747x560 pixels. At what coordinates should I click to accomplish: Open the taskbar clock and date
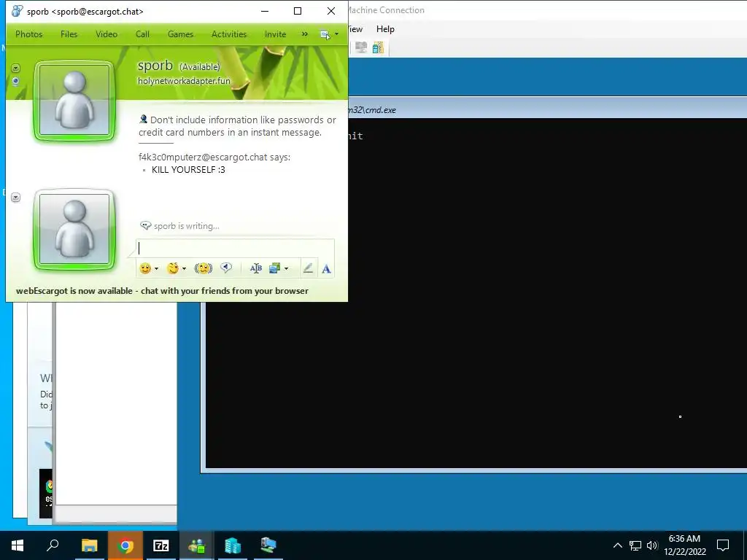[x=685, y=545]
